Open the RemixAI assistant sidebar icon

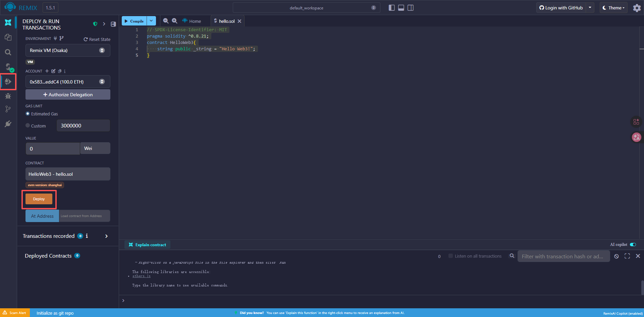pyautogui.click(x=8, y=22)
